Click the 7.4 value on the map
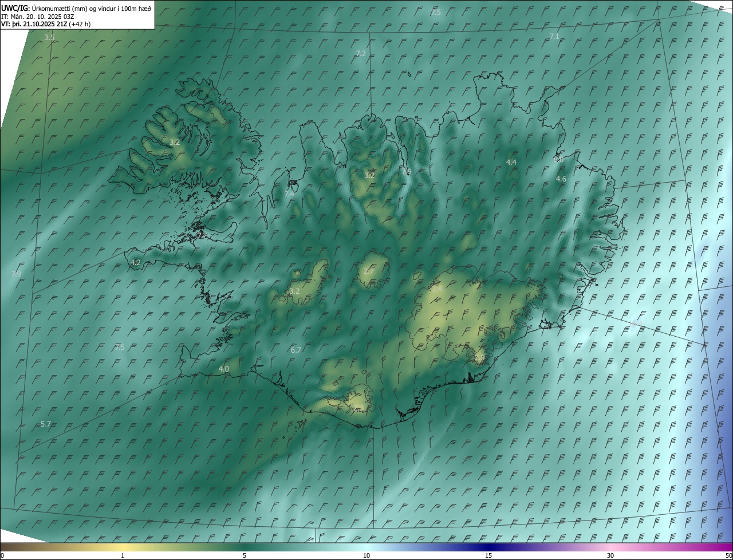Viewport: 733px width, 560px height. pos(289,194)
